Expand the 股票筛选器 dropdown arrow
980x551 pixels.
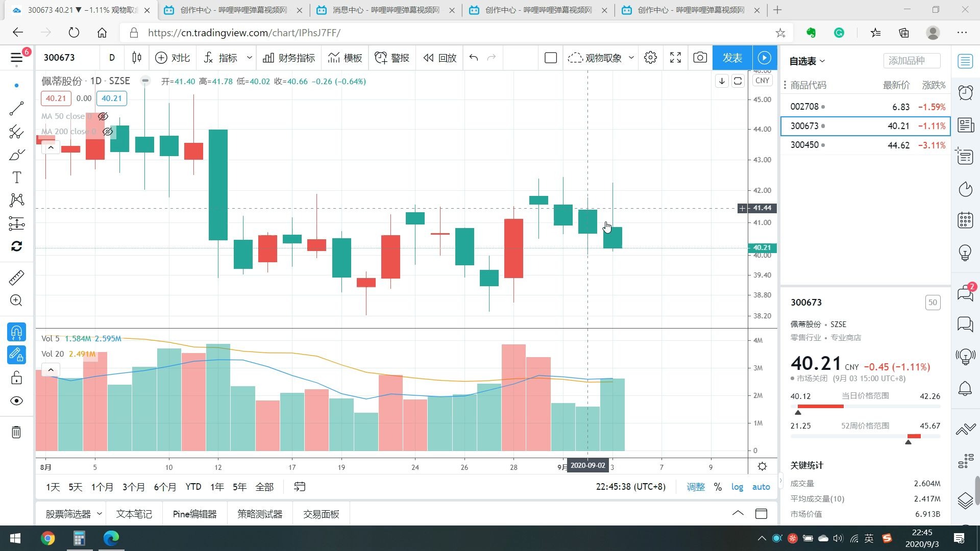pos(99,514)
